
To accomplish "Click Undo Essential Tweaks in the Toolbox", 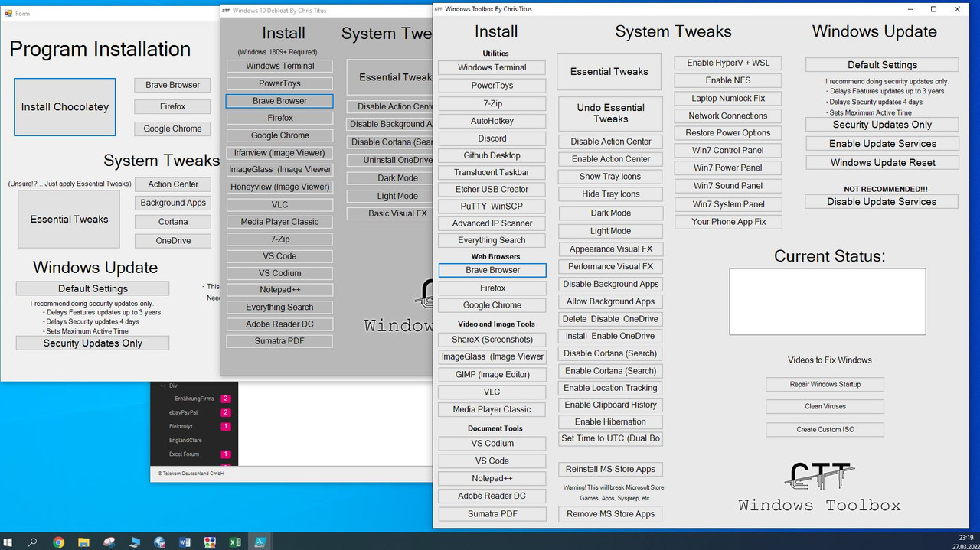I will coord(610,113).
